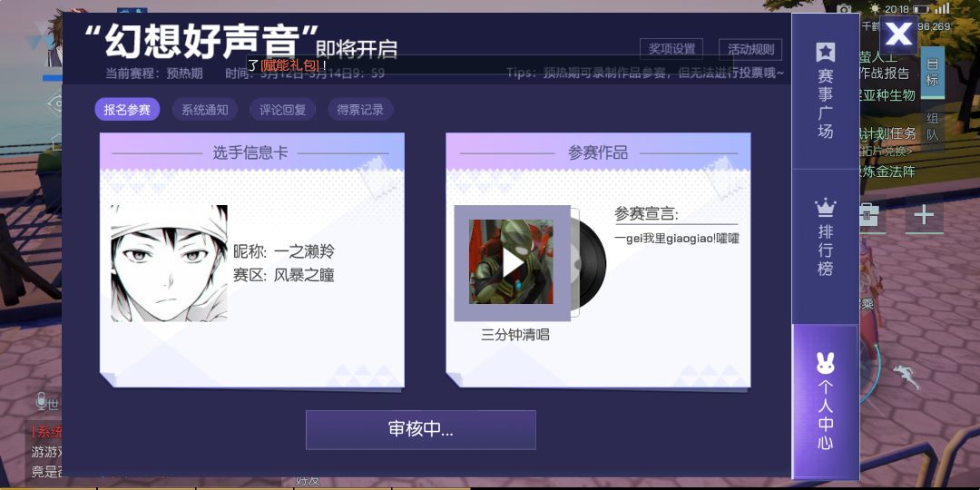Tap the running figure sprint icon
The width and height of the screenshot is (980, 490).
coord(903,377)
